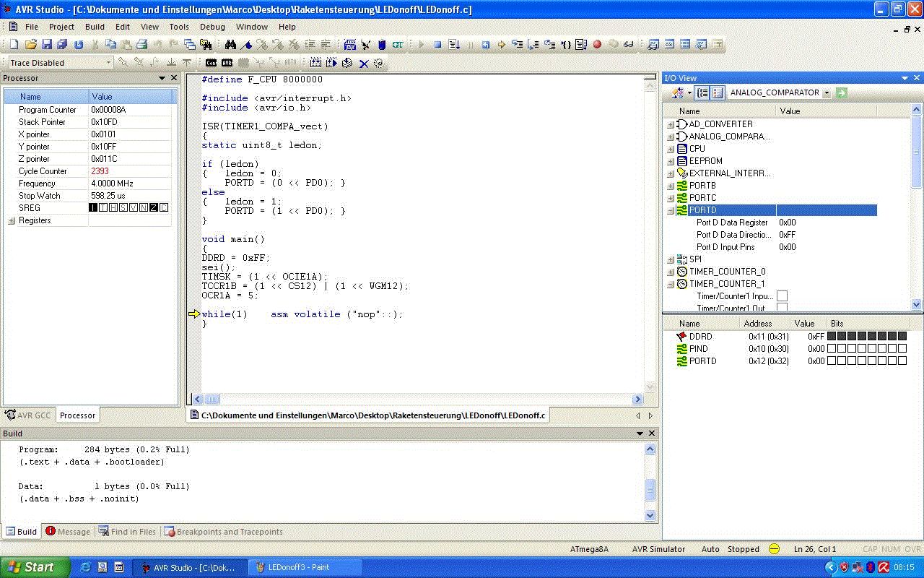Click the Save floppy disk icon

(46, 45)
